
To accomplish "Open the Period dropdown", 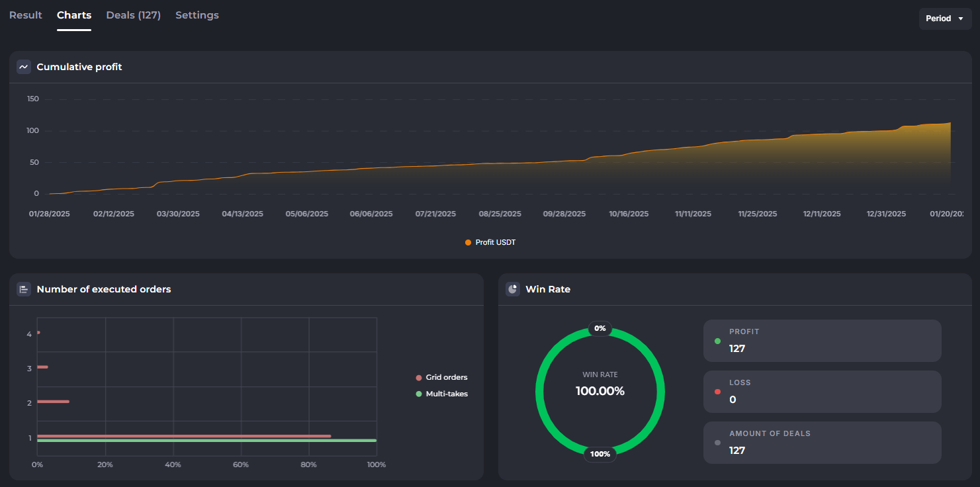I will point(945,18).
